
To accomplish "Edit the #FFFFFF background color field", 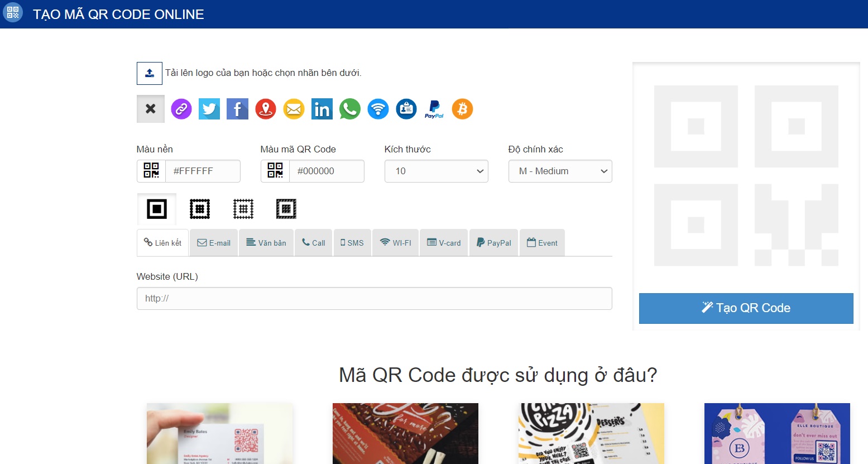I will click(203, 171).
